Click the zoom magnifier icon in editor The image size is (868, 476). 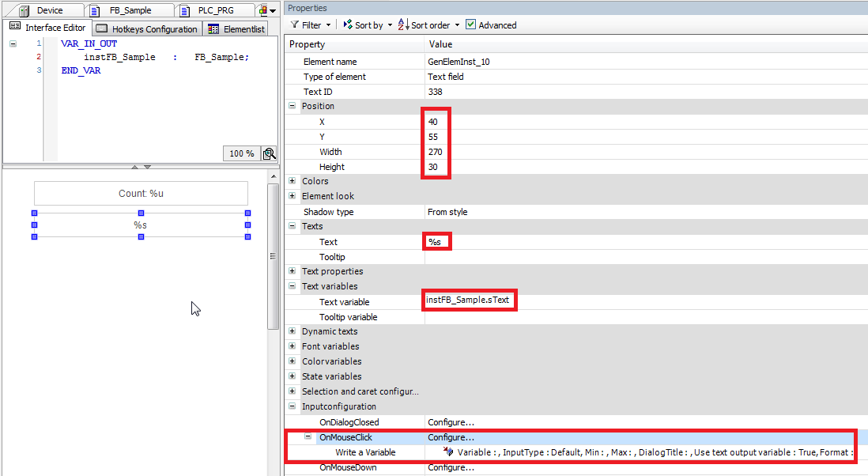tap(269, 153)
